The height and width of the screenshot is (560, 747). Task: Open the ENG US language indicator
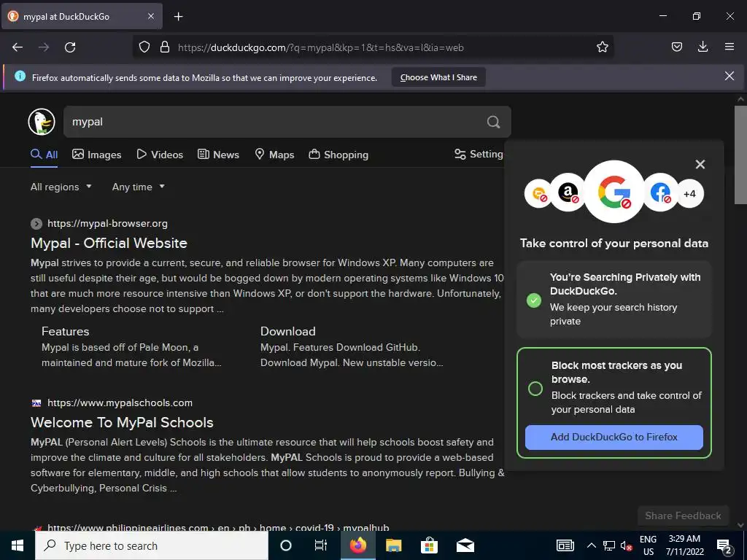pos(648,545)
